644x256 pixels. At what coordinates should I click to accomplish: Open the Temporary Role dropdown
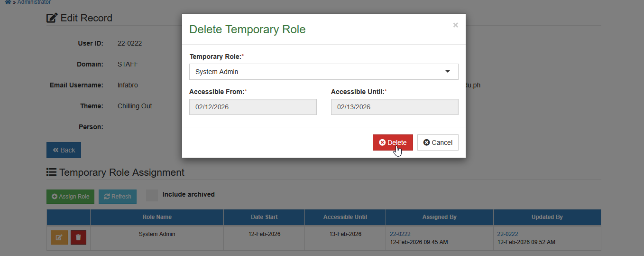324,72
